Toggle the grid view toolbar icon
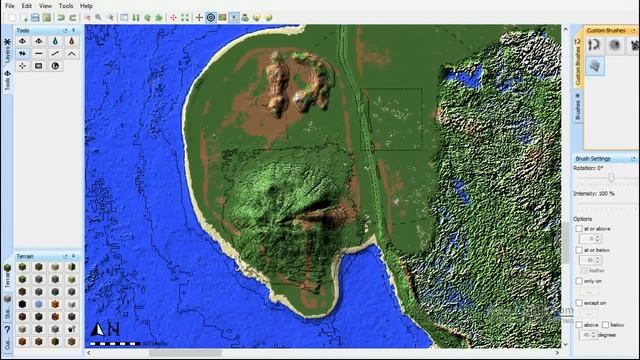 pyautogui.click(x=124, y=18)
